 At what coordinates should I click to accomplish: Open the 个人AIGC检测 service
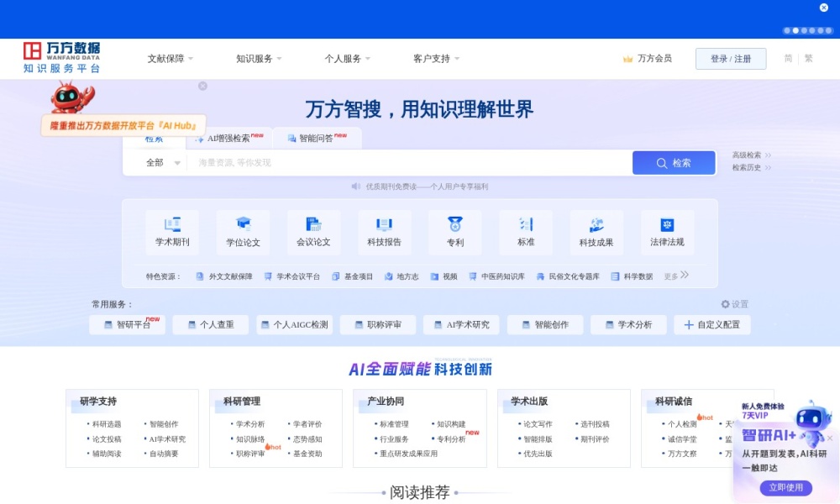tap(295, 324)
